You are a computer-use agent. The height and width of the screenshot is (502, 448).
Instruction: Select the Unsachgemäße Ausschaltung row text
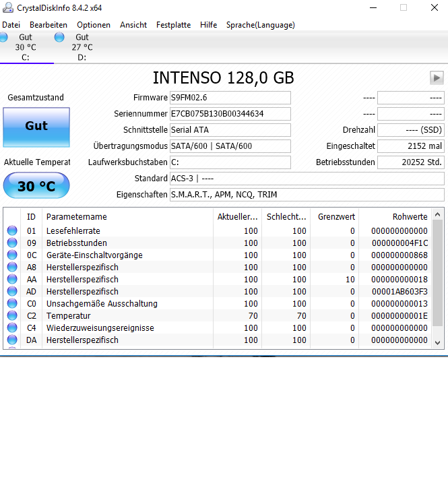click(102, 303)
